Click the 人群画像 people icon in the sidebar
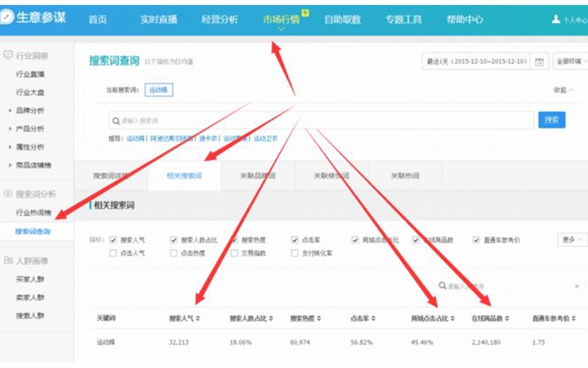Viewport: 588px width, 368px height. (x=8, y=260)
